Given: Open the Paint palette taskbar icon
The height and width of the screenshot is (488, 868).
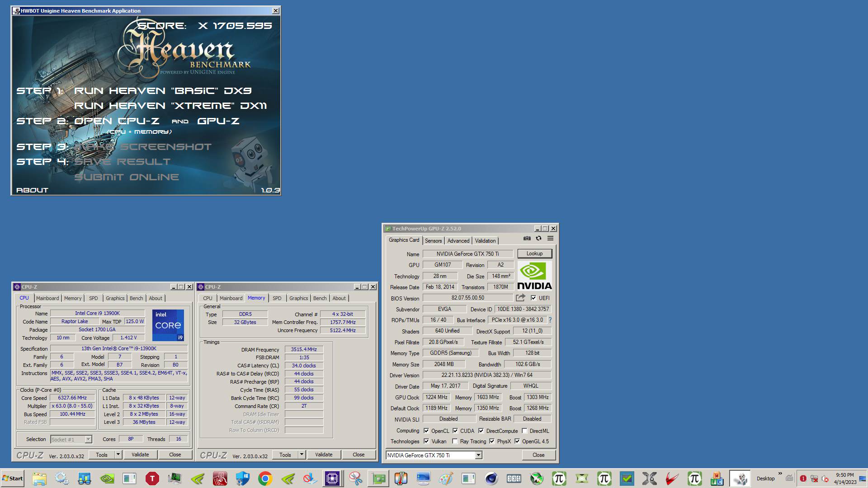Looking at the screenshot, I should (x=446, y=479).
